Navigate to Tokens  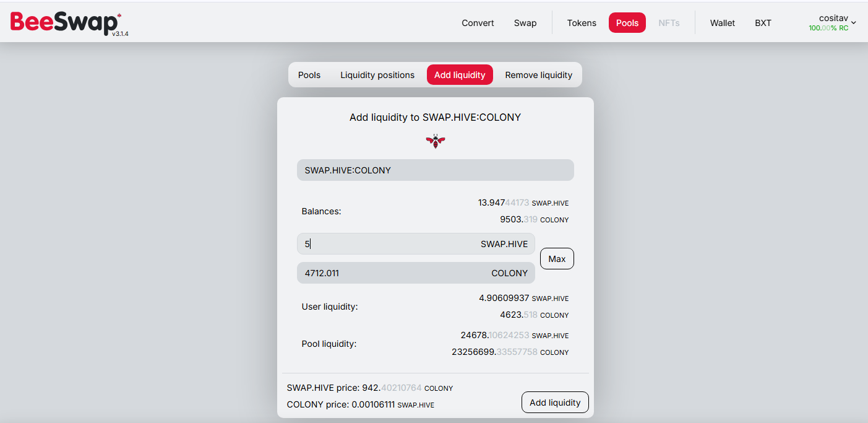582,23
